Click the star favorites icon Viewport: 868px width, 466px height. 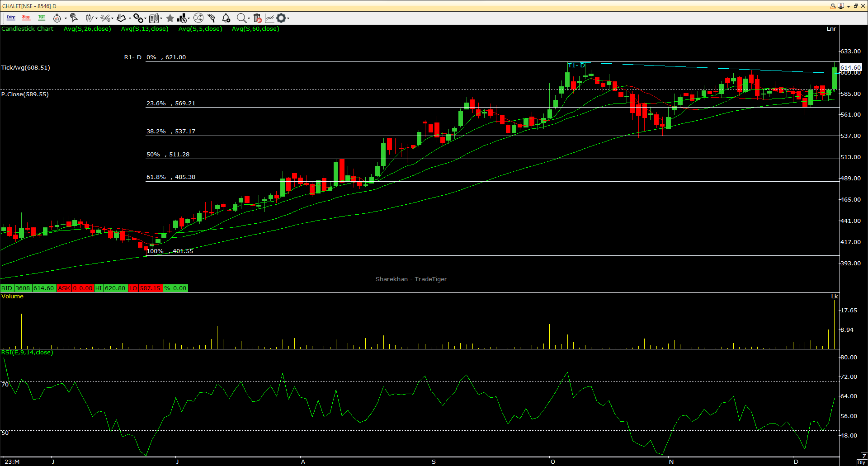point(170,18)
